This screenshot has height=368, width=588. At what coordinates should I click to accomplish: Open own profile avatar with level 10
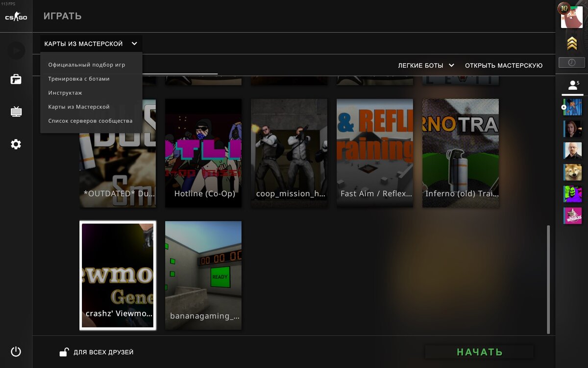coord(571,17)
